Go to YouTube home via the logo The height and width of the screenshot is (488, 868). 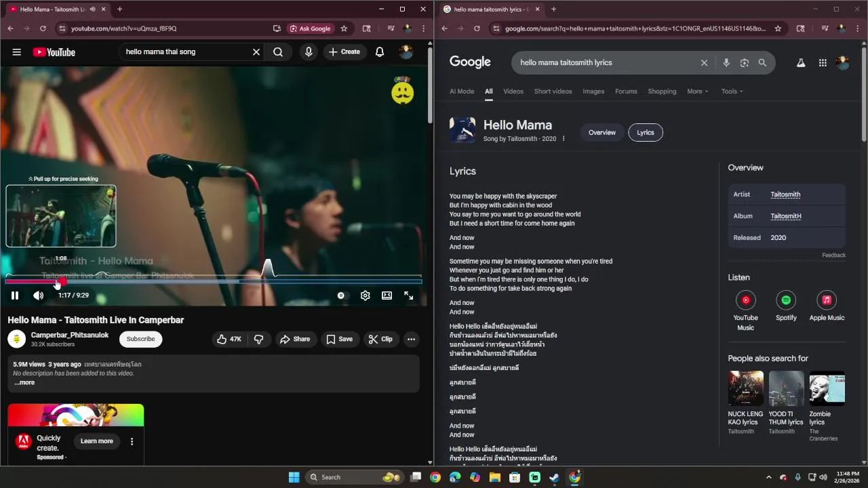[54, 52]
